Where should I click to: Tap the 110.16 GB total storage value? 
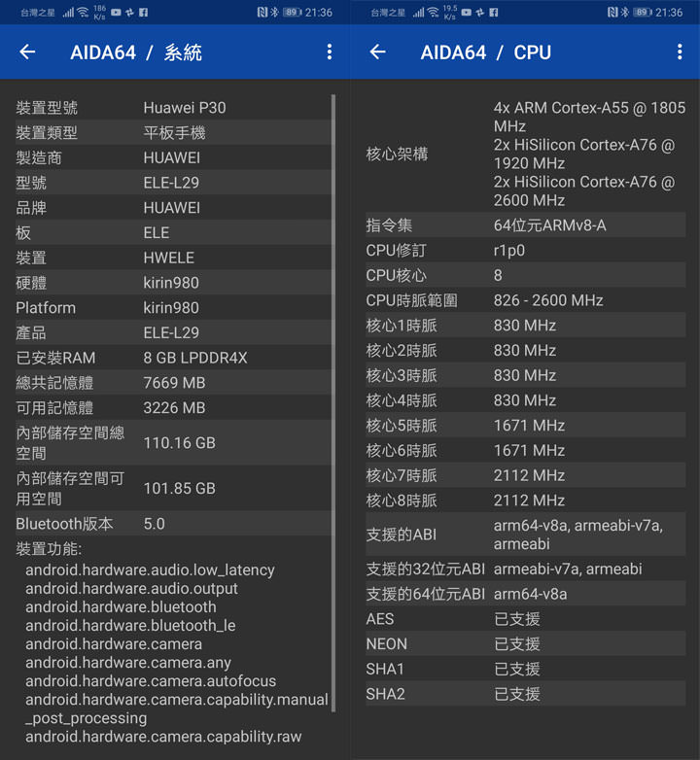(179, 443)
